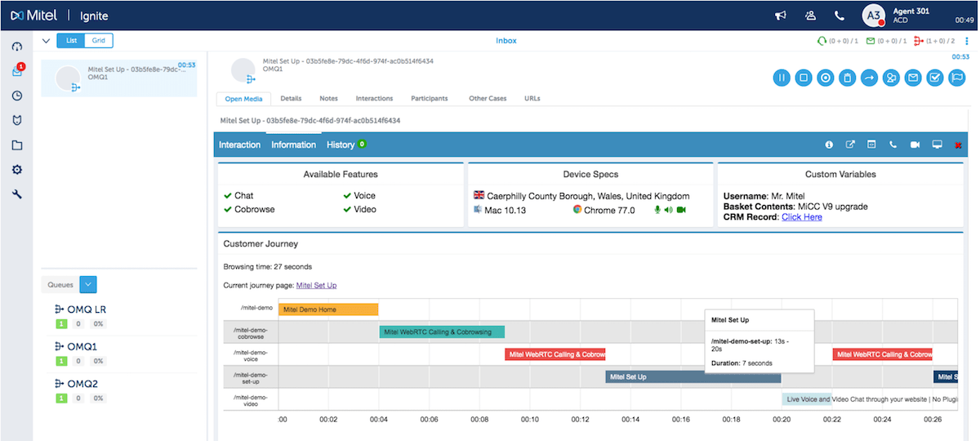Expand the Queues dropdown arrow
The image size is (980, 441).
[x=89, y=284]
